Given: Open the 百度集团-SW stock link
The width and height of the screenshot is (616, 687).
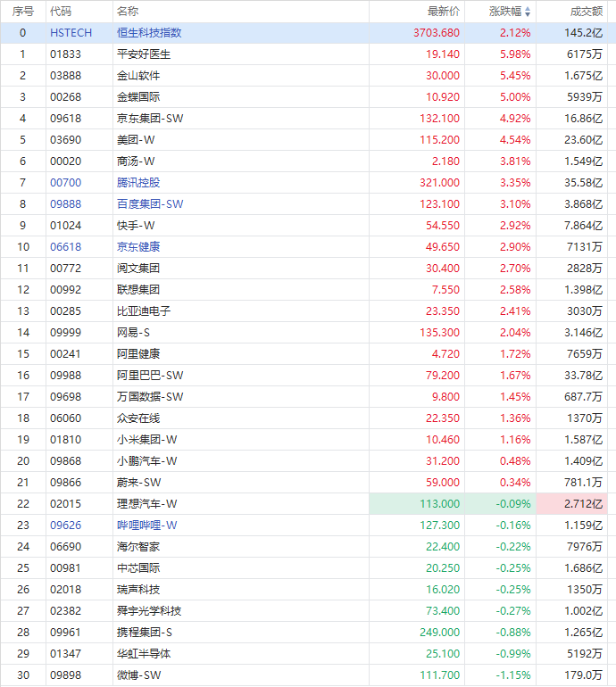Looking at the screenshot, I should [x=150, y=204].
